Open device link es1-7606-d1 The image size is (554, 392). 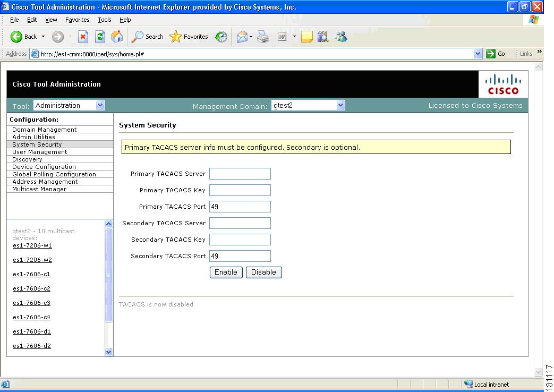[x=32, y=331]
